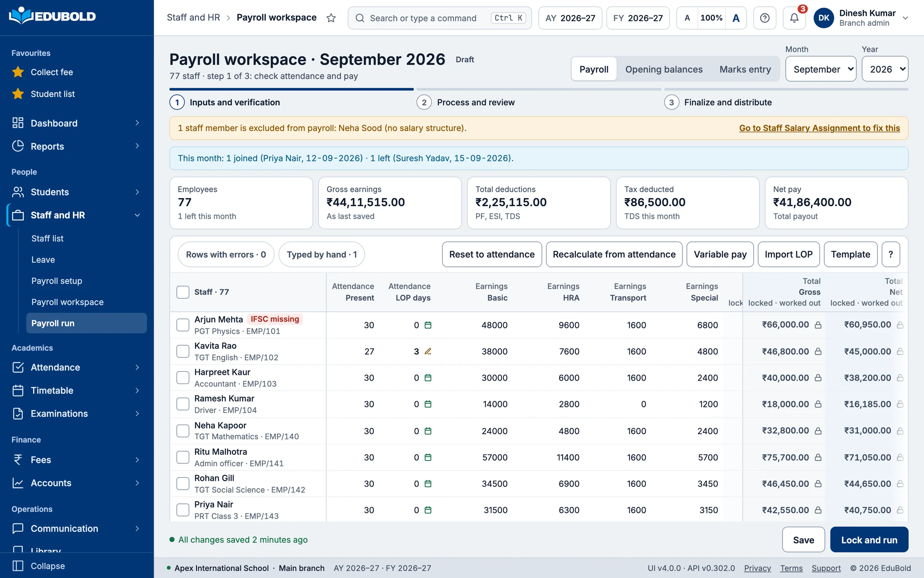The image size is (924, 578).
Task: Decrease font size with small A
Action: click(x=687, y=18)
